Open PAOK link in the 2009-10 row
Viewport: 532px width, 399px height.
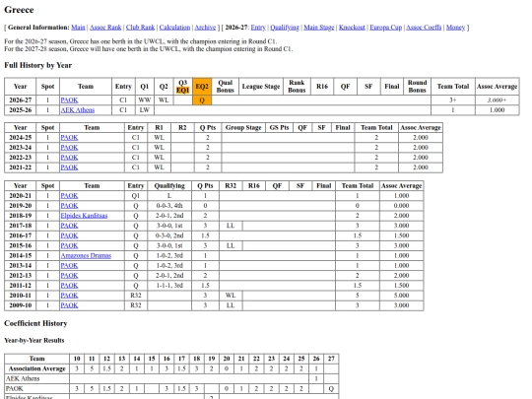[69, 305]
